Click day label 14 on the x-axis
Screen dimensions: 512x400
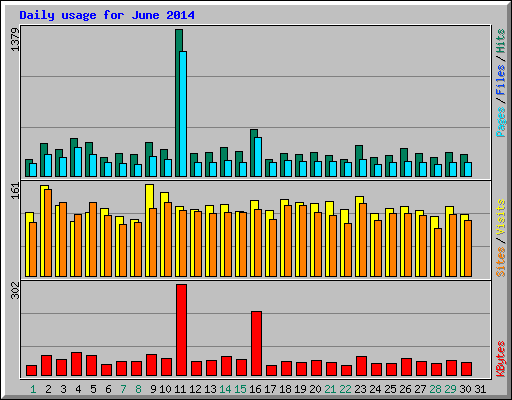coord(225,389)
